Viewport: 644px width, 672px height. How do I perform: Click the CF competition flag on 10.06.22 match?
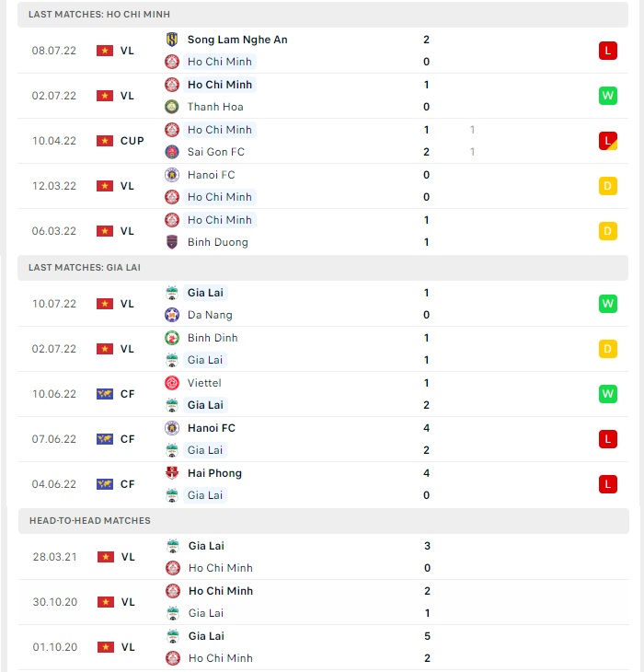tap(105, 394)
